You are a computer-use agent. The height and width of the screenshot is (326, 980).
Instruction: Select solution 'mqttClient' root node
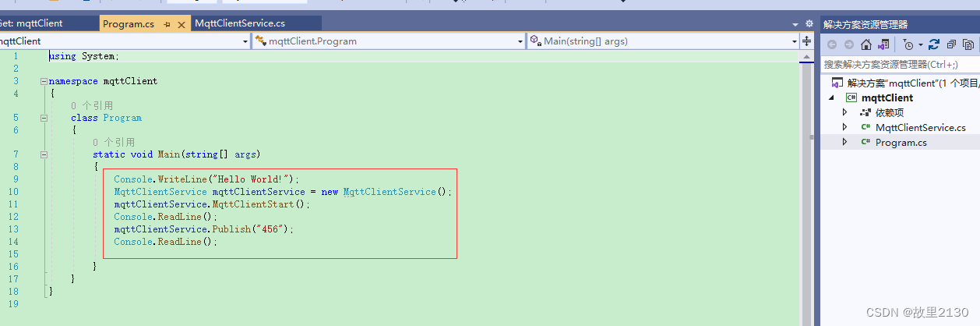905,83
